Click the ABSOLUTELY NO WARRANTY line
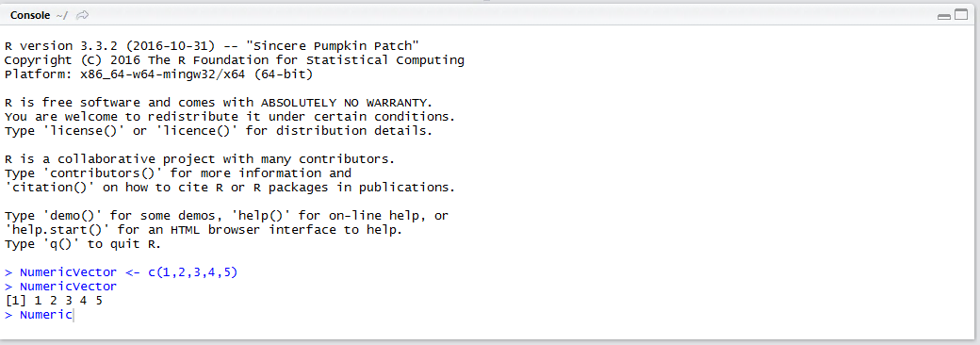Viewport: 980px width, 345px height. coord(219,103)
